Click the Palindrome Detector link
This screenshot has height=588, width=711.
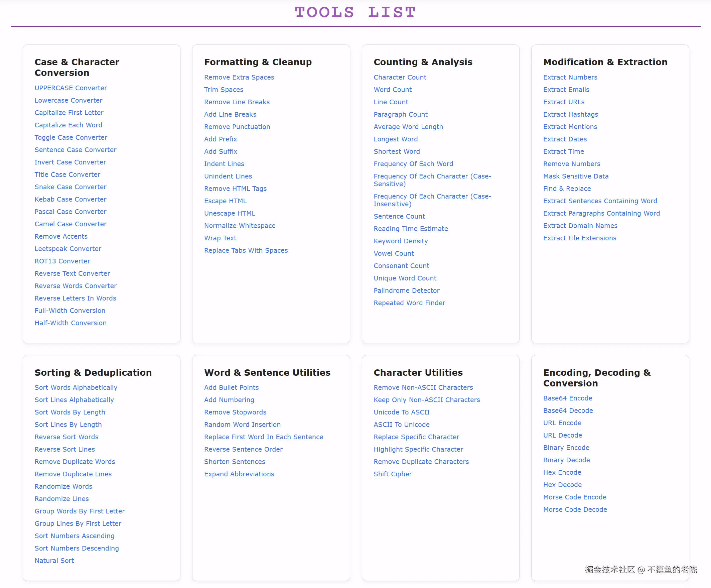(406, 290)
